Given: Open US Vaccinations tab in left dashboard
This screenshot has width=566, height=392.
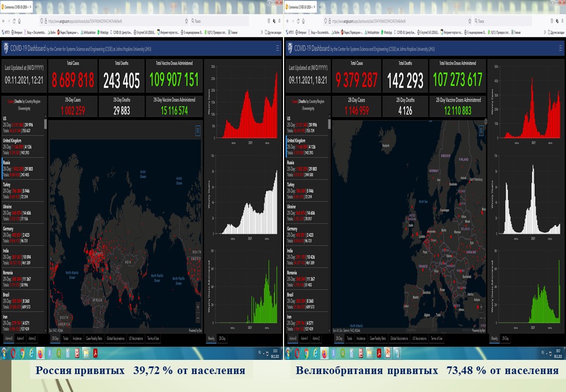Looking at the screenshot, I should 136,339.
